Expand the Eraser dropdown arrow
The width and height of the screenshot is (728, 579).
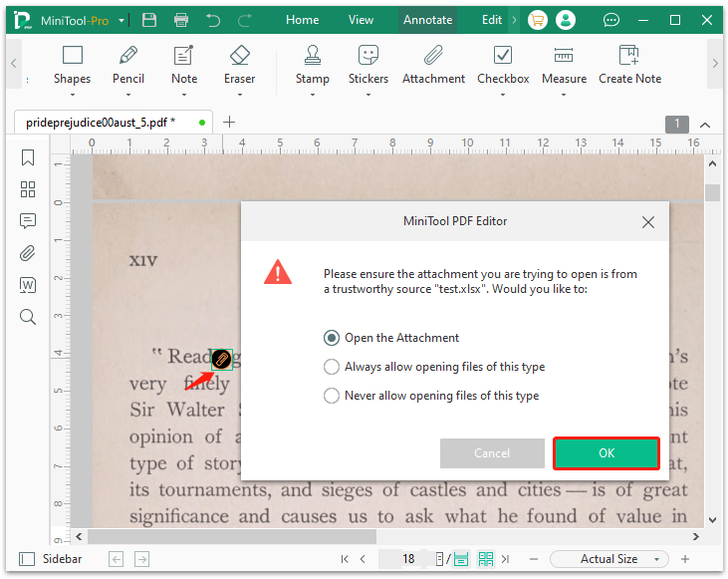click(240, 95)
